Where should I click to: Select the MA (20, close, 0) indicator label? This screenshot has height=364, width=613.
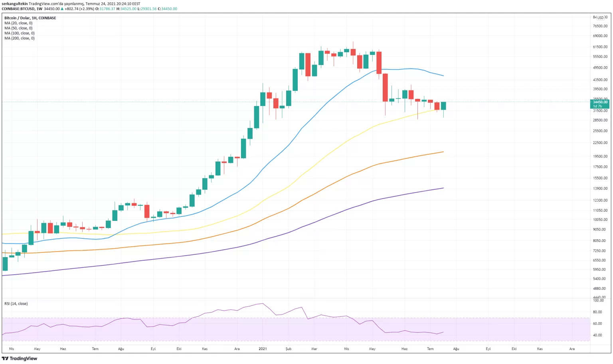[x=18, y=23]
